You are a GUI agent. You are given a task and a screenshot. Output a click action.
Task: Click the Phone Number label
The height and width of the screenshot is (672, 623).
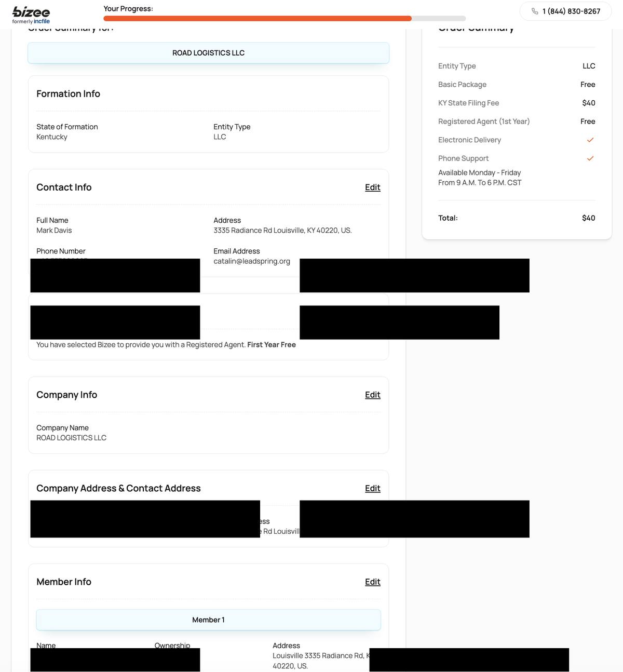[61, 251]
